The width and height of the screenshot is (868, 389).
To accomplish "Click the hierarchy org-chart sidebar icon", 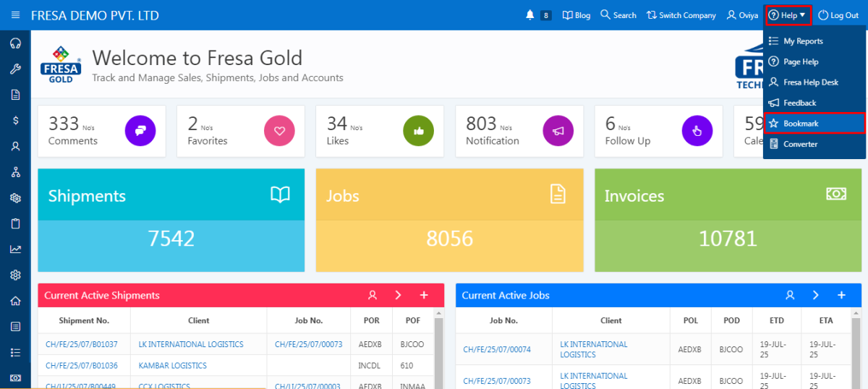I will pyautogui.click(x=15, y=172).
